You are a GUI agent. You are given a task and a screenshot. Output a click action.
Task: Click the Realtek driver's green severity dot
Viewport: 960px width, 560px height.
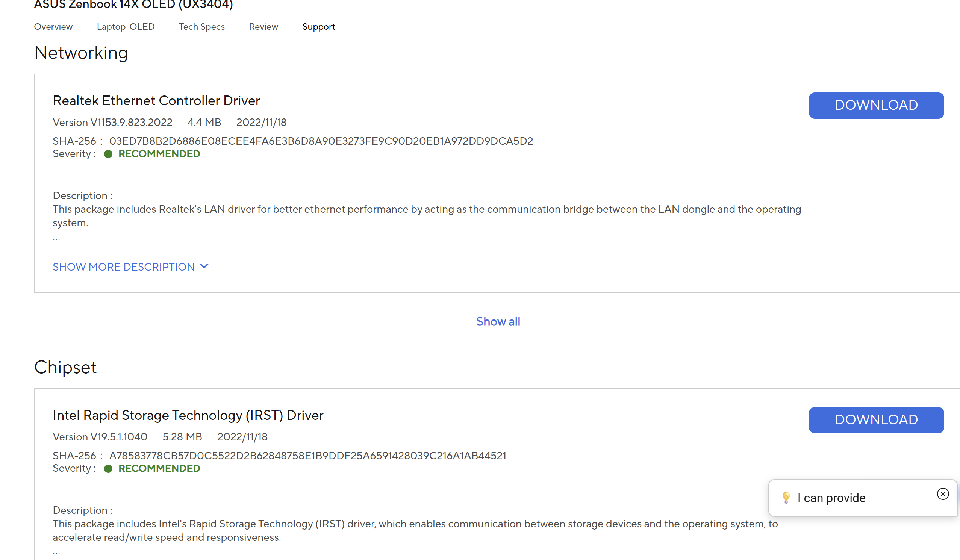pyautogui.click(x=108, y=154)
